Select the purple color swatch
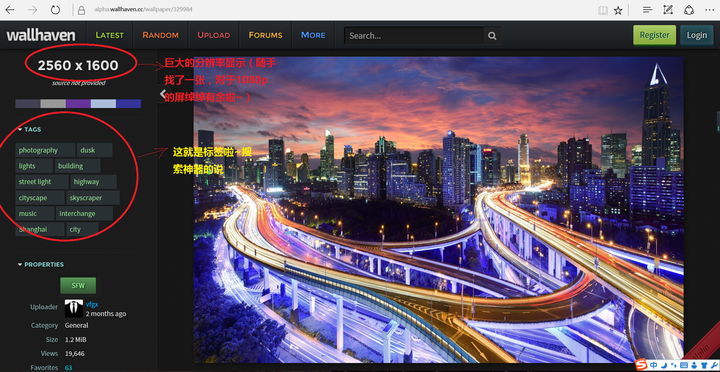This screenshot has height=372, width=720. point(78,104)
